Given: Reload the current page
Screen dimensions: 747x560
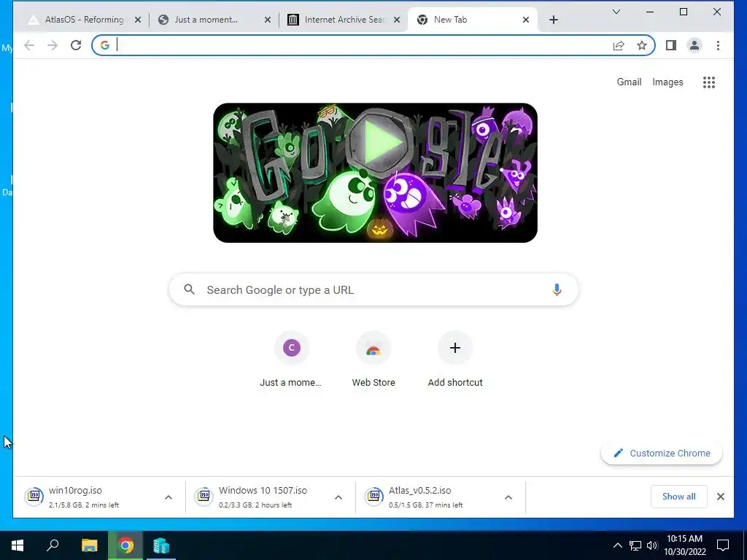Looking at the screenshot, I should [76, 45].
